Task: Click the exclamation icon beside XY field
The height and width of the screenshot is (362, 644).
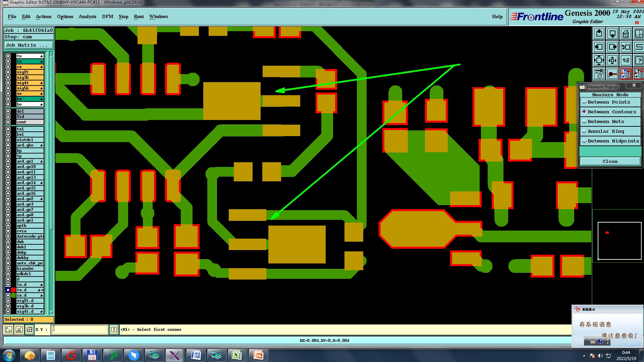Action: click(114, 329)
